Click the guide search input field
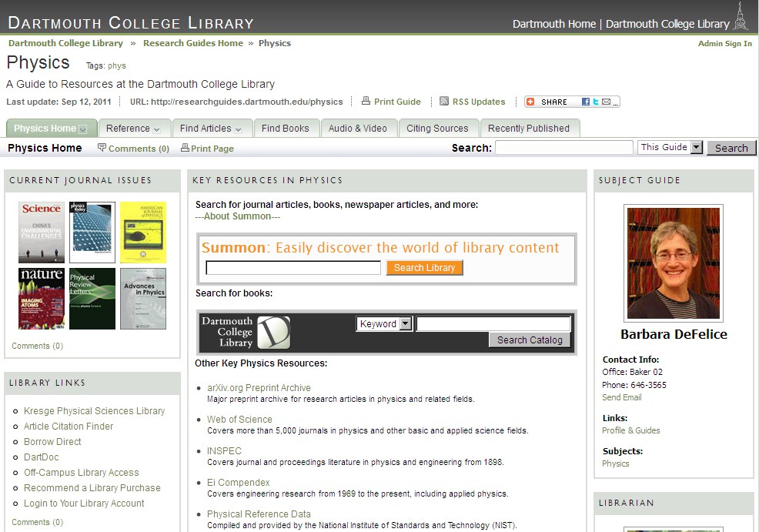Screen dimensions: 759x532 564,147
